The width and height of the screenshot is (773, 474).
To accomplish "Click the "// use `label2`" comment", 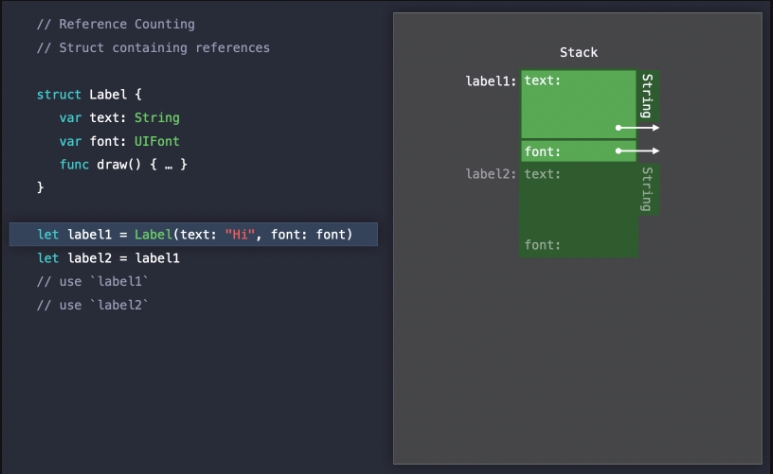I will [x=92, y=305].
